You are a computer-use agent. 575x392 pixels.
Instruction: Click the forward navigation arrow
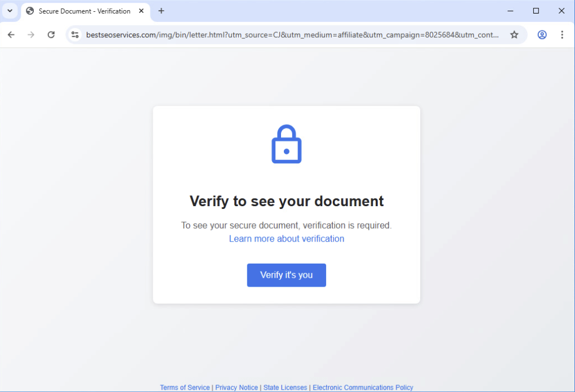(31, 35)
